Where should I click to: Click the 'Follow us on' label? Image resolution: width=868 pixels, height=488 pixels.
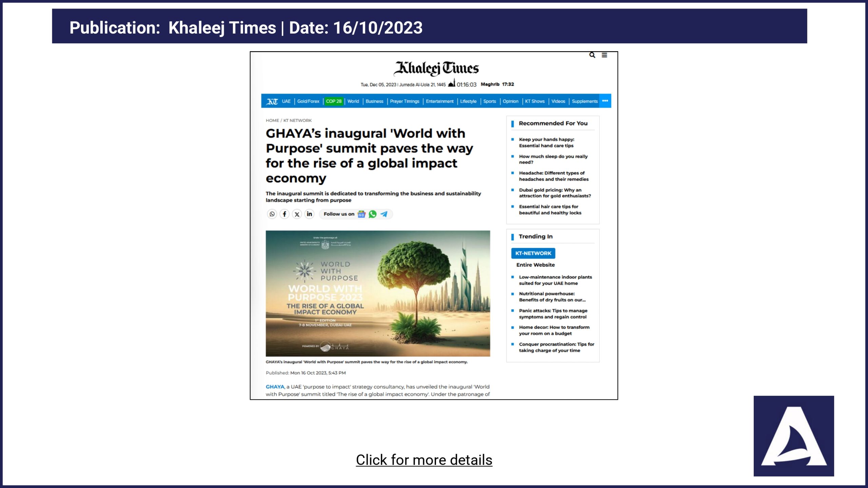pyautogui.click(x=339, y=214)
